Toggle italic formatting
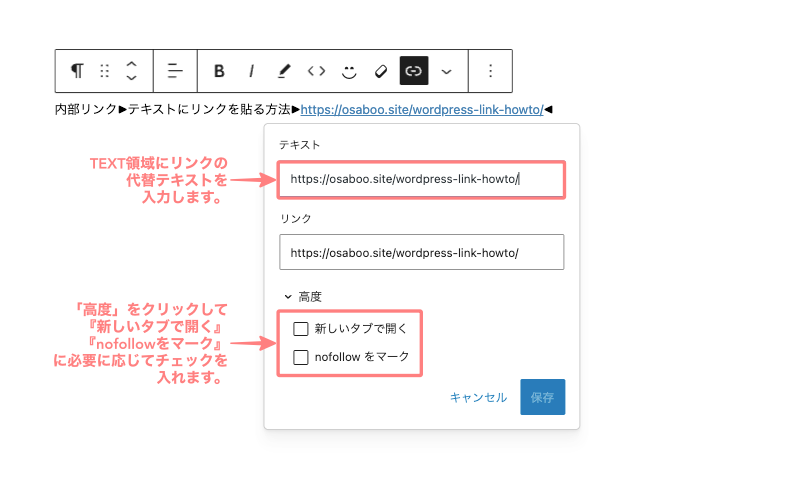This screenshot has width=800, height=480. coord(251,71)
